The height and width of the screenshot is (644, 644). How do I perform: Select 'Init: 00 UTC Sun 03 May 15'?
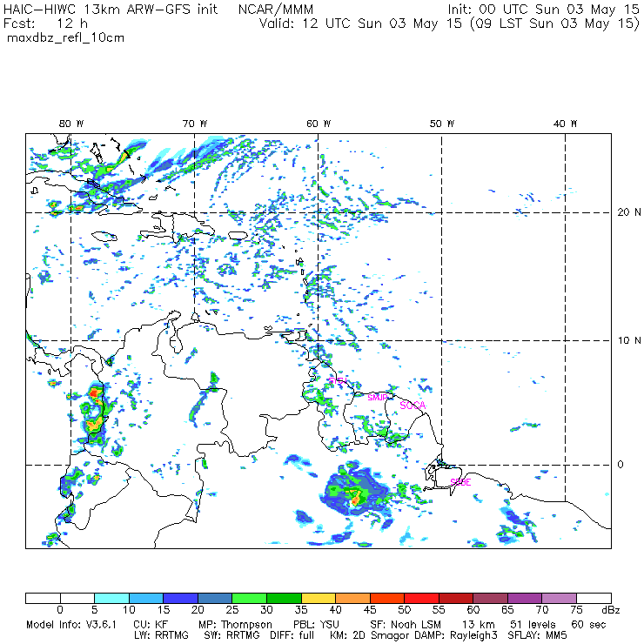pos(543,10)
